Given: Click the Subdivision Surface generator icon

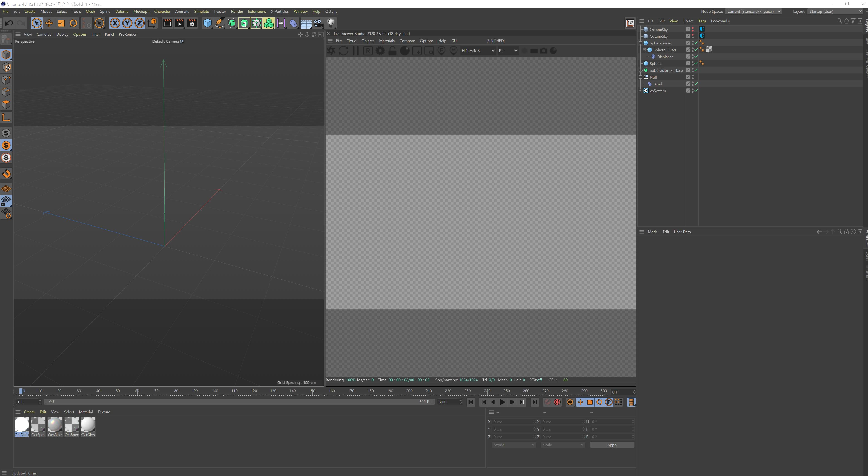Looking at the screenshot, I should pos(232,23).
